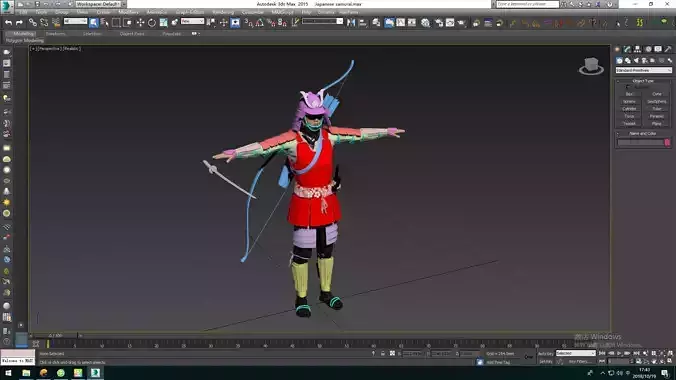This screenshot has height=380, width=676.
Task: Click the keyword search field
Action: click(x=527, y=4)
